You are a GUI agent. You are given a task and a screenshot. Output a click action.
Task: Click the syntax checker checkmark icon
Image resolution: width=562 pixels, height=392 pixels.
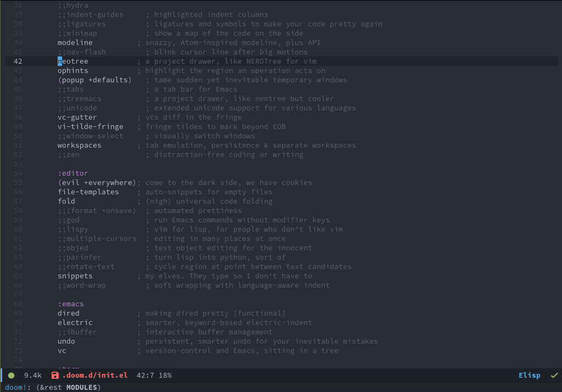pos(554,376)
